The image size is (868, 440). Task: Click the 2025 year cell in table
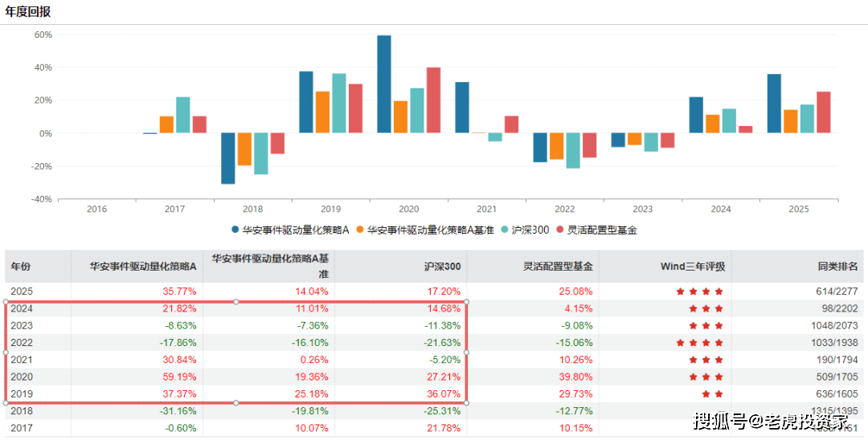22,291
